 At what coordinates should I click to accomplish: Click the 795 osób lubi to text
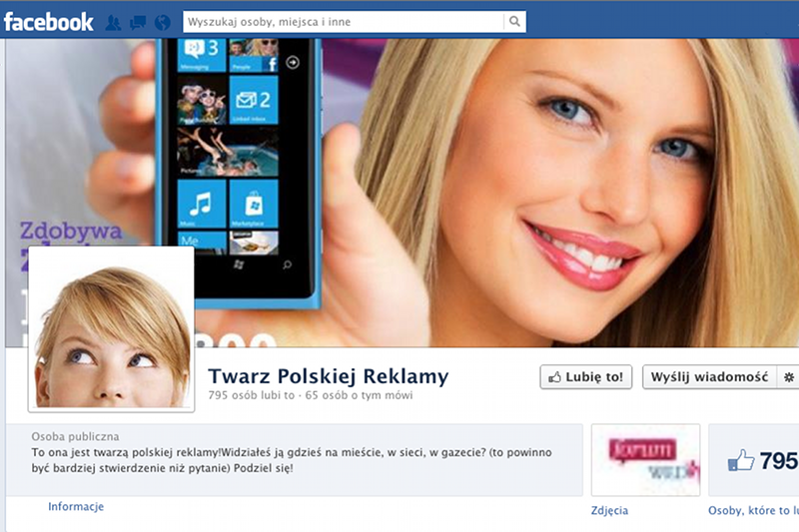pyautogui.click(x=252, y=395)
